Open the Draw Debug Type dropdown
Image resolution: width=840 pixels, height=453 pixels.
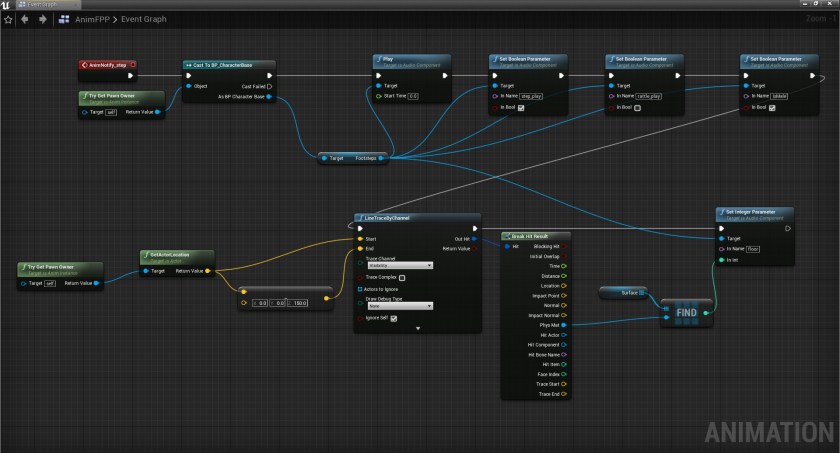394,306
